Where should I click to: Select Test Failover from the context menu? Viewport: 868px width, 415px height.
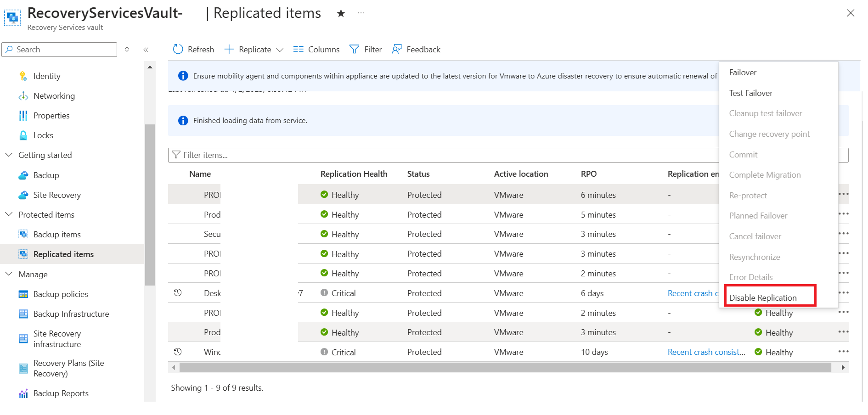(751, 93)
